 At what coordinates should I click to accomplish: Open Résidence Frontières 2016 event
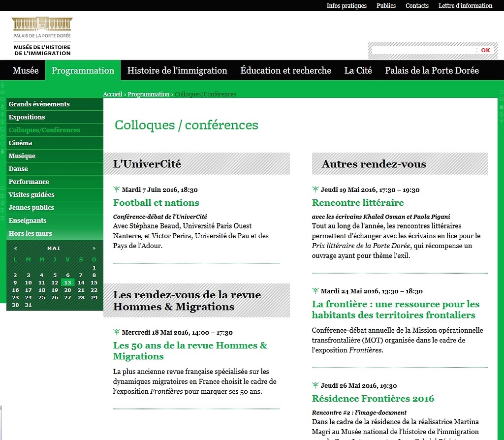tap(373, 399)
